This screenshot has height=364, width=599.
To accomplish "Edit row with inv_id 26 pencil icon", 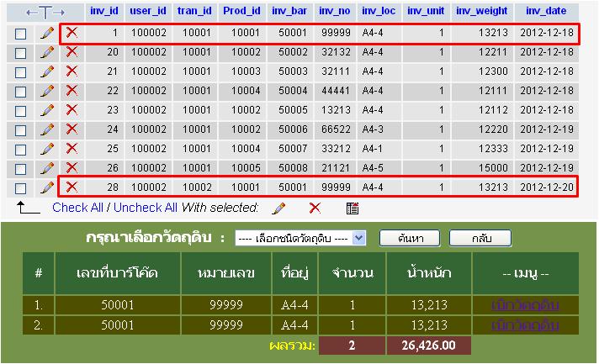I will pos(47,168).
